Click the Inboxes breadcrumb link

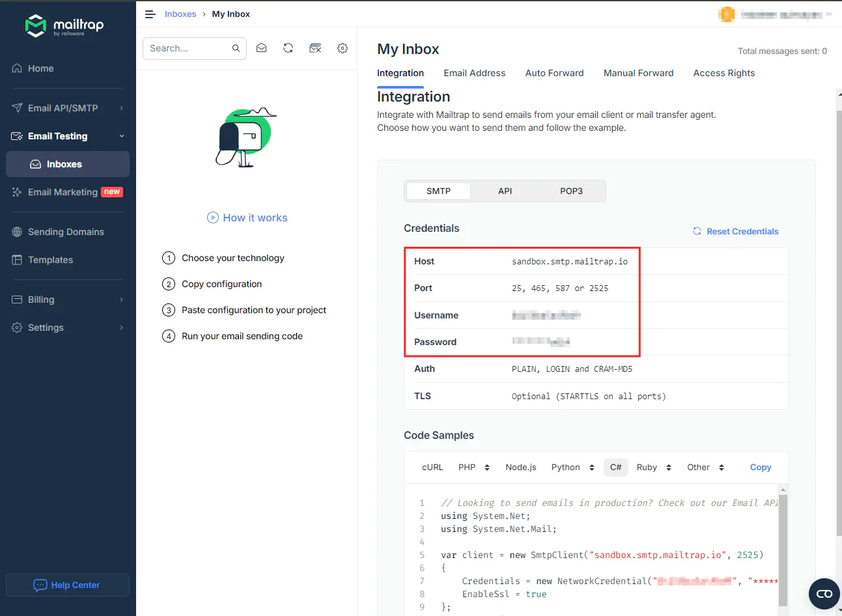coord(180,14)
